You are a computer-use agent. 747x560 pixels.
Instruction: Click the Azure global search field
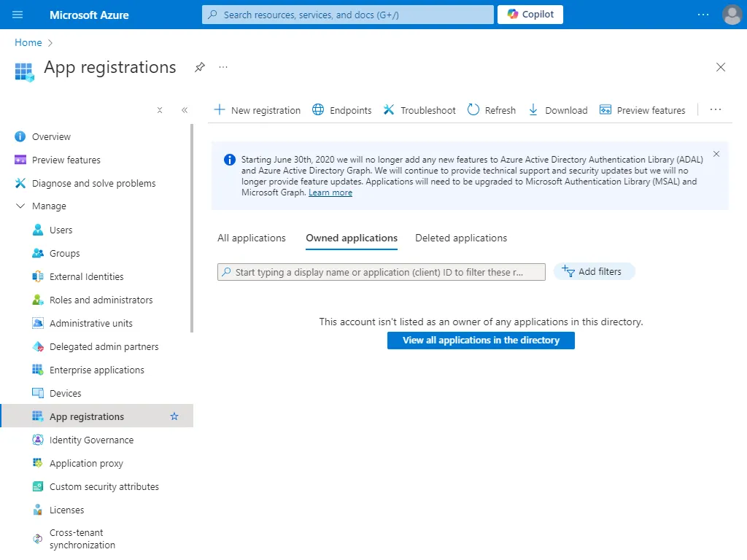click(348, 15)
